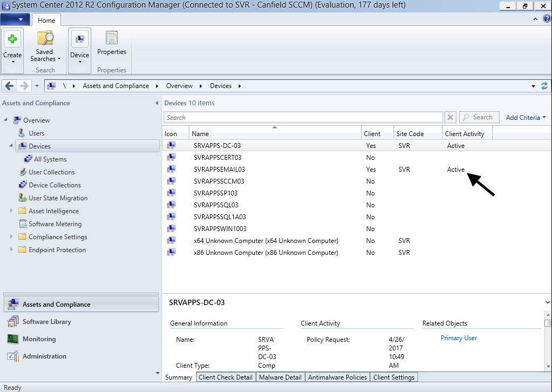Open the Summary details tab

coord(179,377)
